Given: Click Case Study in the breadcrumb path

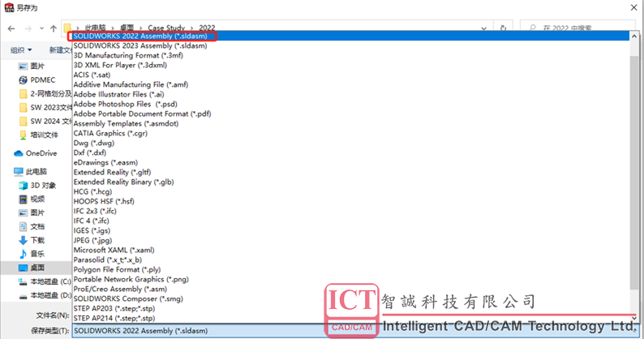Looking at the screenshot, I should click(x=166, y=28).
